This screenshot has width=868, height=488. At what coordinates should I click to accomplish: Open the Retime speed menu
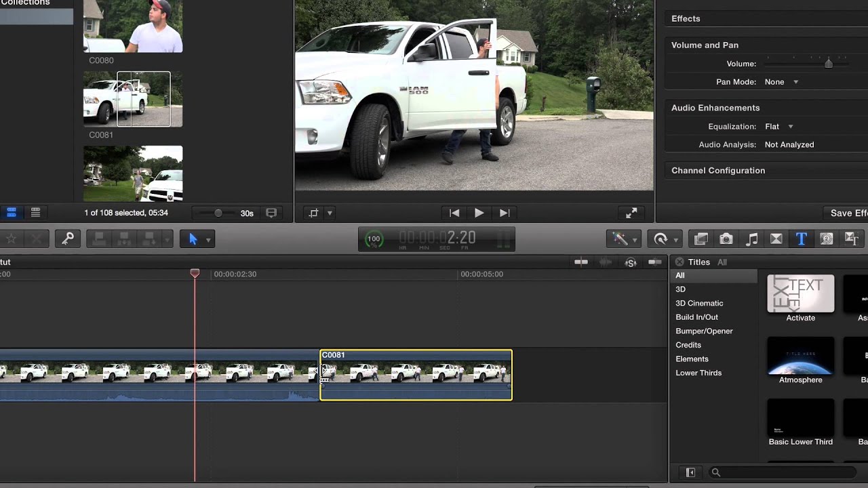click(664, 239)
